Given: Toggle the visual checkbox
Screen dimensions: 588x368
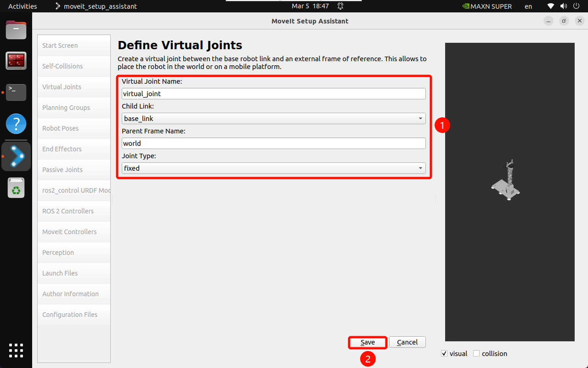Looking at the screenshot, I should pyautogui.click(x=444, y=353).
